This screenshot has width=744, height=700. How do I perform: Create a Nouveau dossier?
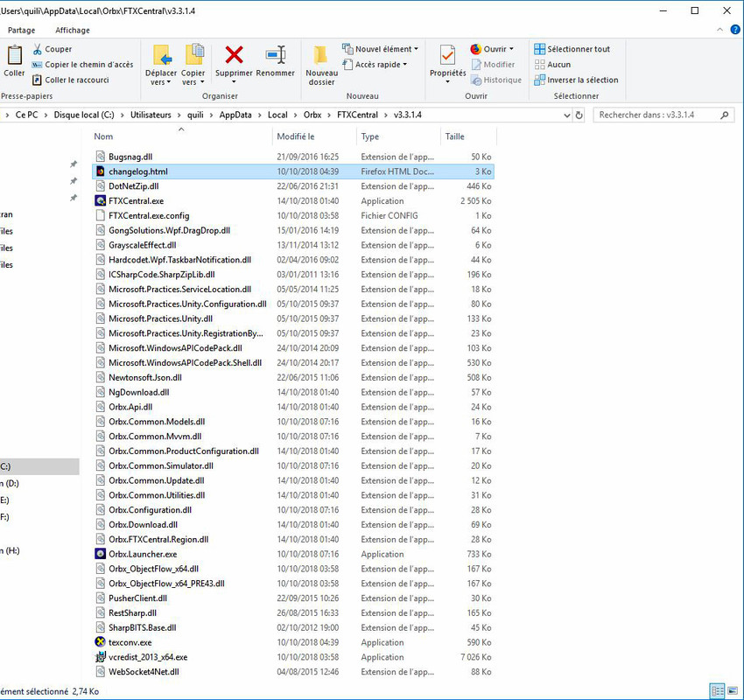[322, 66]
